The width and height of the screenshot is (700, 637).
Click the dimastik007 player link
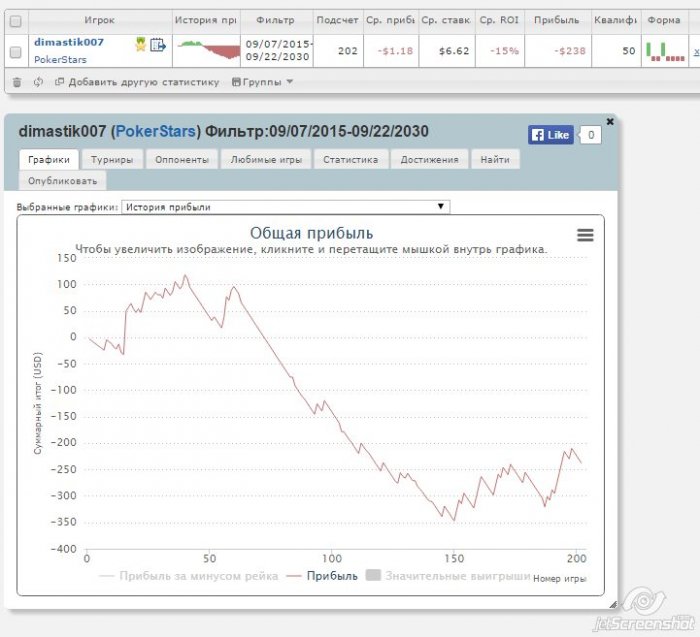69,42
